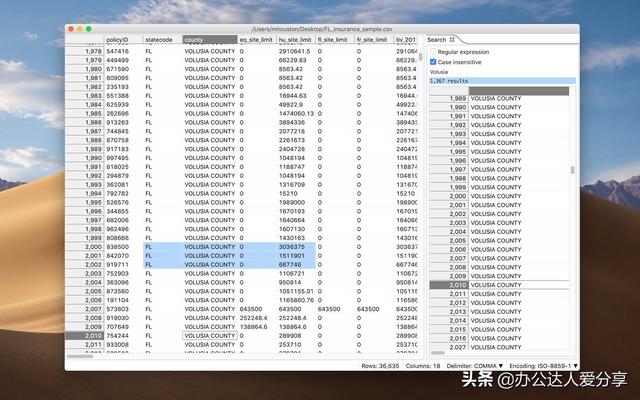Select row header 1,978 in the table
Screen dimensions: 640x400
84,51
